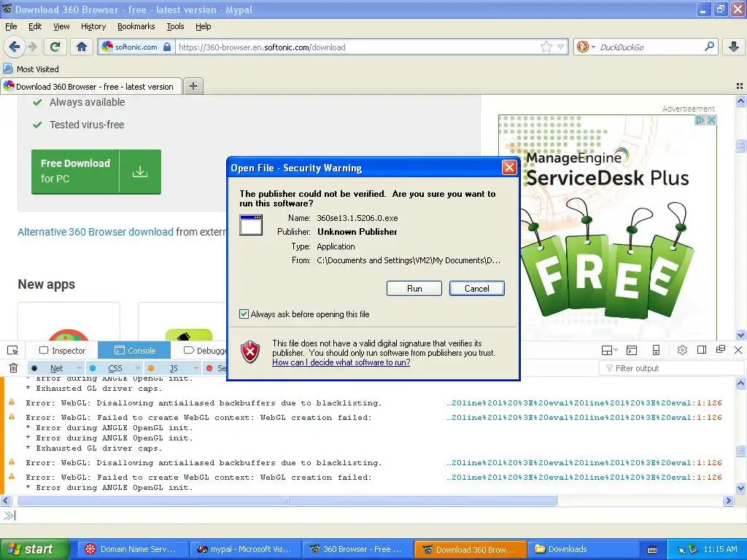
Task: Click the Filter output field
Action: (x=671, y=368)
